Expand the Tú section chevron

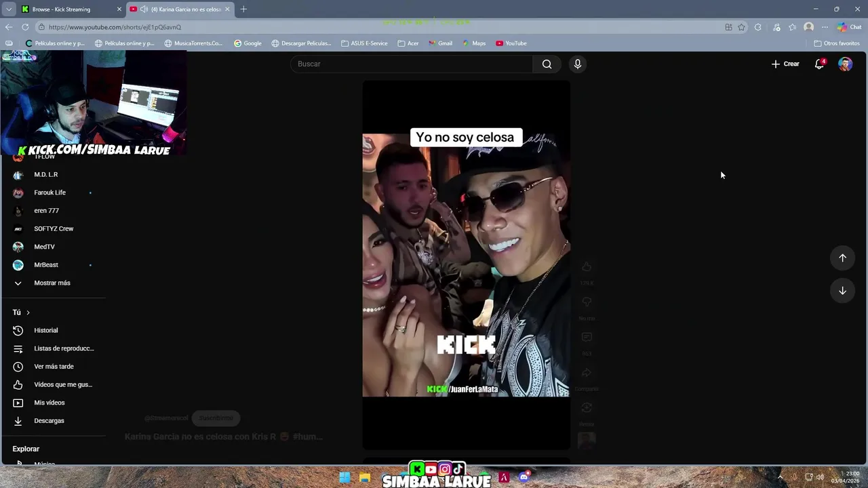click(28, 312)
